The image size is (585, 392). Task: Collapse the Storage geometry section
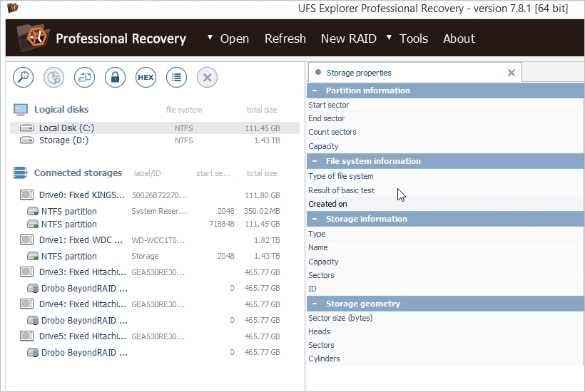click(315, 304)
